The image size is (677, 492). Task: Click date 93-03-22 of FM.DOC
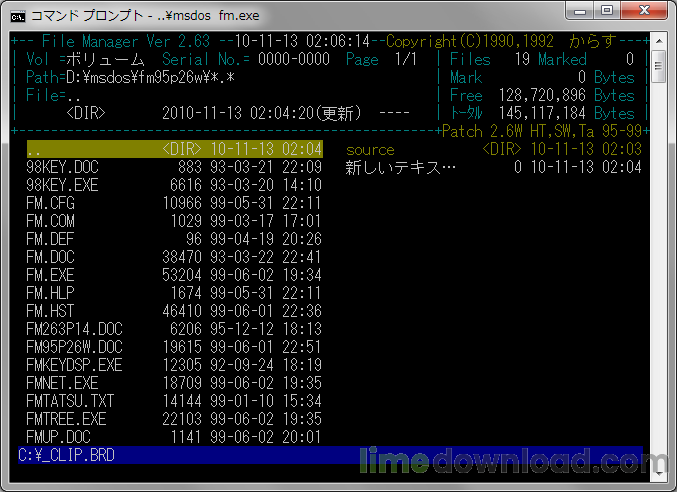click(242, 257)
